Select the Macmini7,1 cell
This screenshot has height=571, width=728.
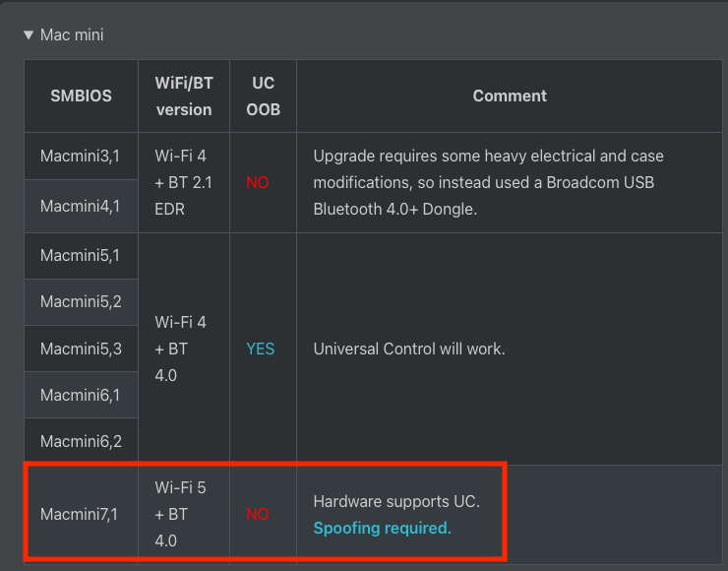coord(81,514)
